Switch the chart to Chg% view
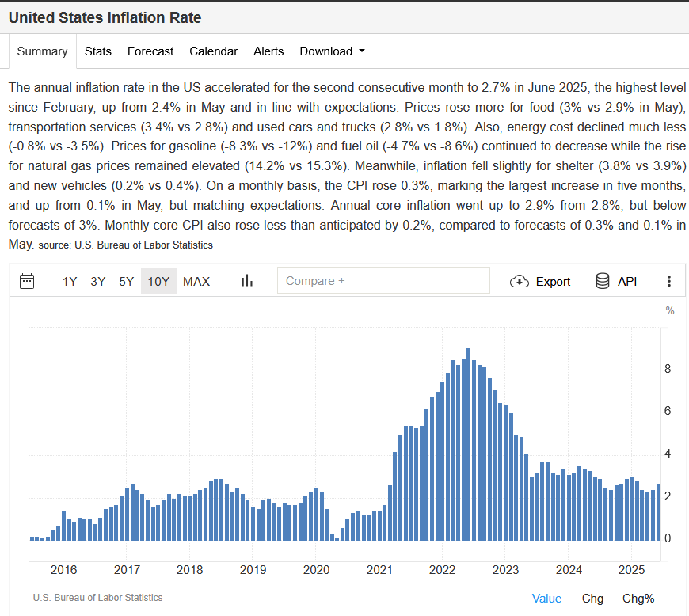The image size is (689, 616). pyautogui.click(x=638, y=599)
